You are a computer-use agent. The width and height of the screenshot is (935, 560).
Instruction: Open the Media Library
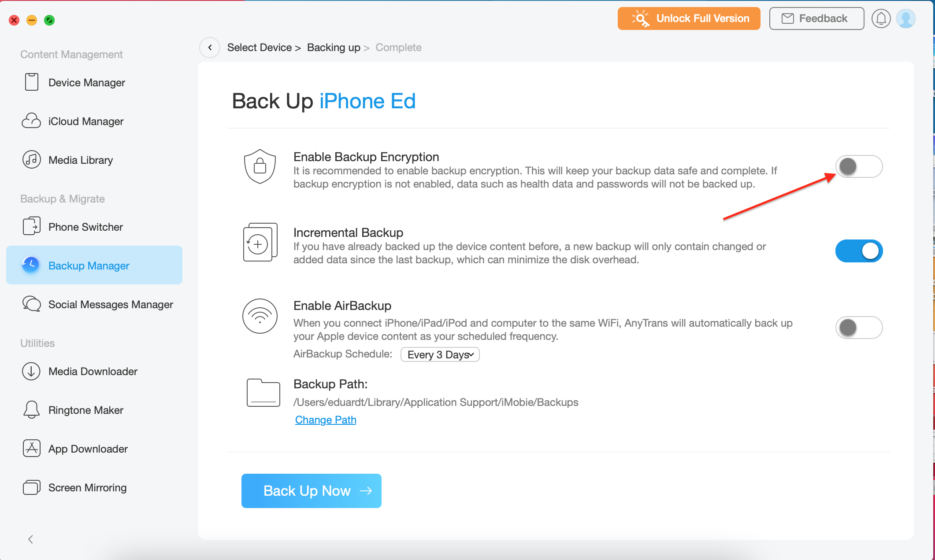pos(80,160)
